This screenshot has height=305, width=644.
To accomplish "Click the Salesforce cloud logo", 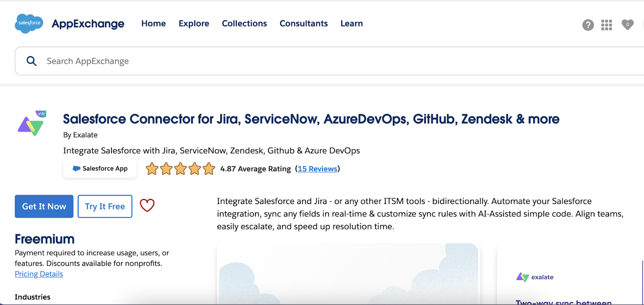I will point(29,23).
